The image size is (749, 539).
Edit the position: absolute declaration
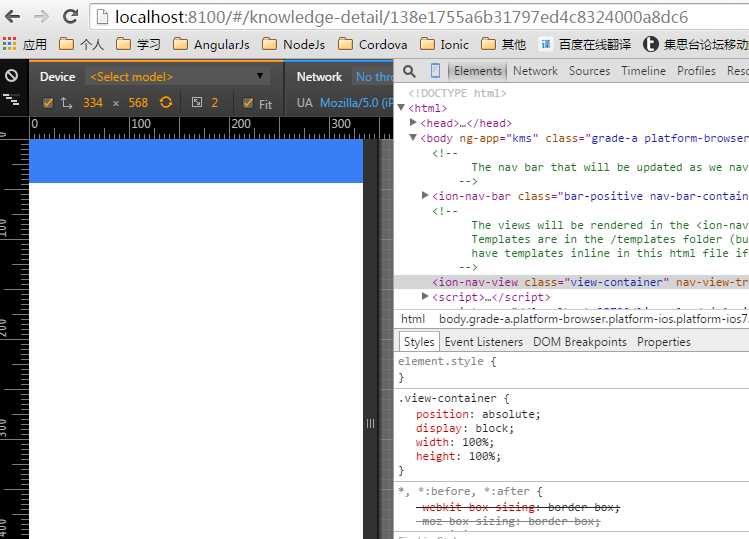478,414
